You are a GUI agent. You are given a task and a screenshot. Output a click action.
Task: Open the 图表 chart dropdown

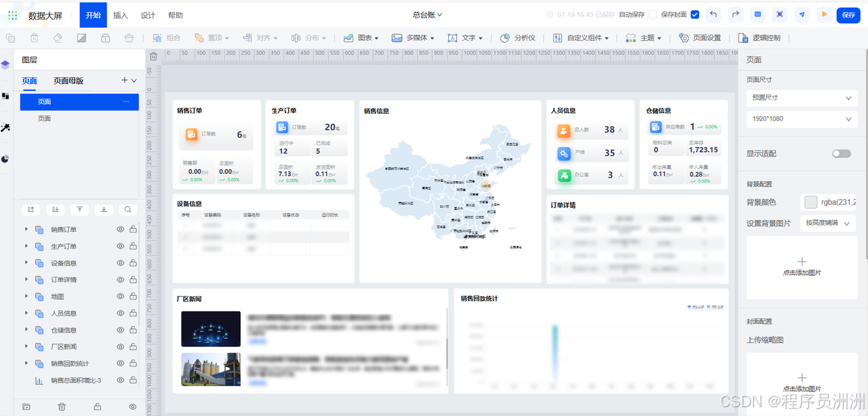coord(361,38)
